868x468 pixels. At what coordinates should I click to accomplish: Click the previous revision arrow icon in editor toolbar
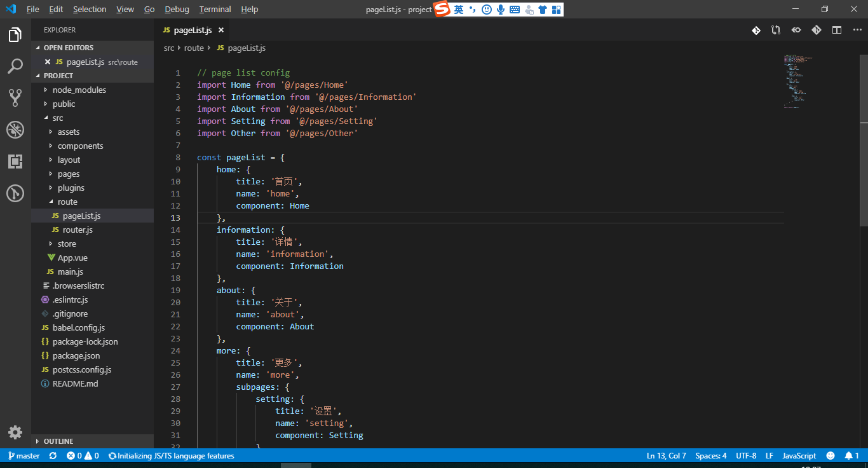pos(796,30)
